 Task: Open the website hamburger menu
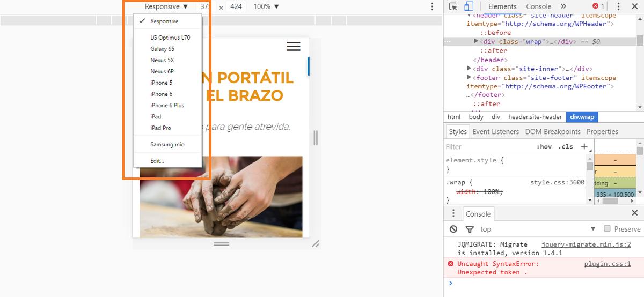point(294,47)
